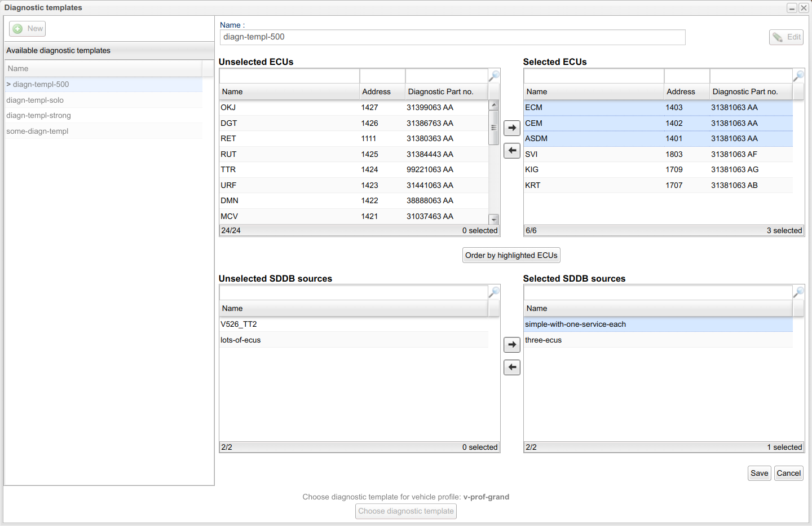Screen dimensions: 812x526
Task: Click the template Name input field
Action: point(452,37)
